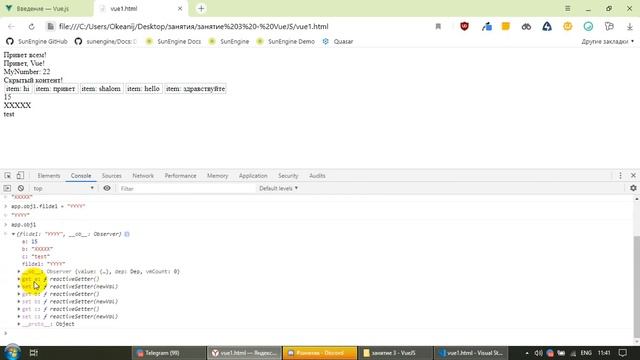Viewport: 640px width, 360px height.
Task: Open the Network tab
Action: (x=143, y=176)
